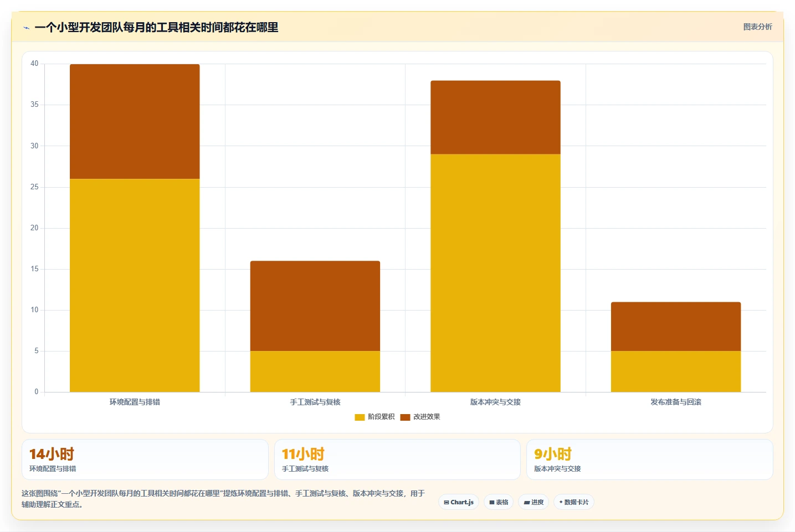Click the yellow 阶段累积 bar for 发布准备与回滚
This screenshot has height=532, width=795.
(676, 371)
